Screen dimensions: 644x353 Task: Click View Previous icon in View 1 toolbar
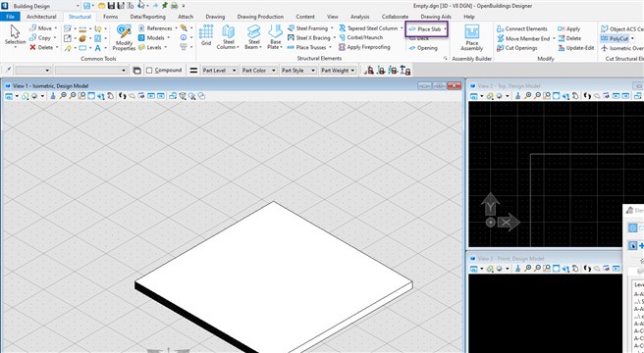pos(151,96)
